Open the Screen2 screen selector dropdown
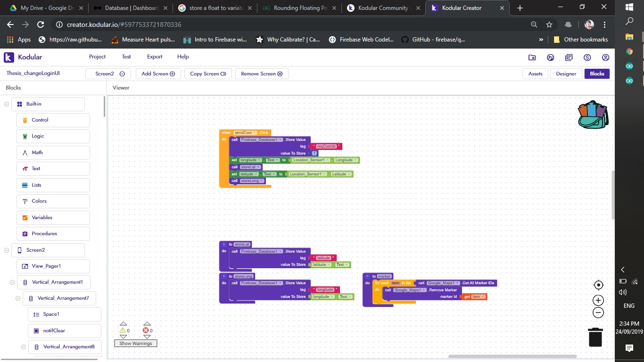644x362 pixels. coord(109,74)
